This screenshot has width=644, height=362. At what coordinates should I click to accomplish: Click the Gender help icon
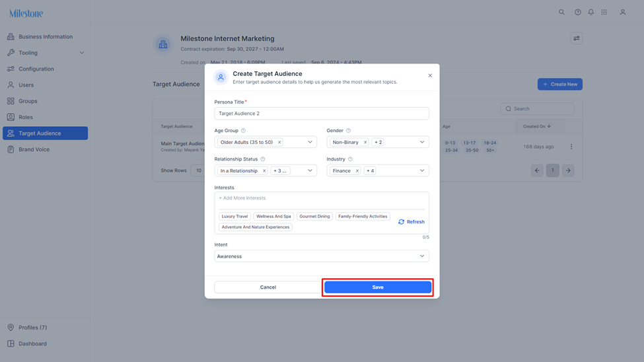pyautogui.click(x=348, y=131)
